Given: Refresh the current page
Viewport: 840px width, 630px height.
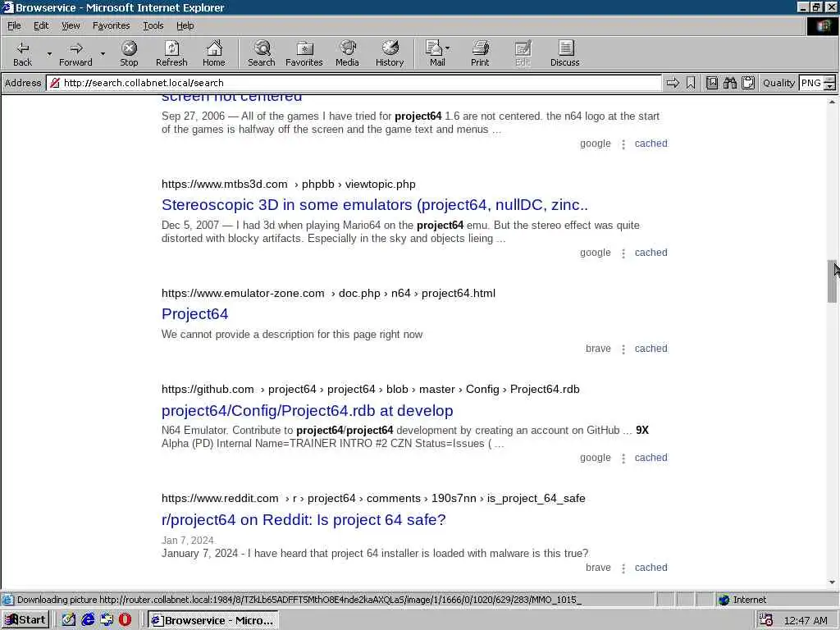Looking at the screenshot, I should (171, 53).
